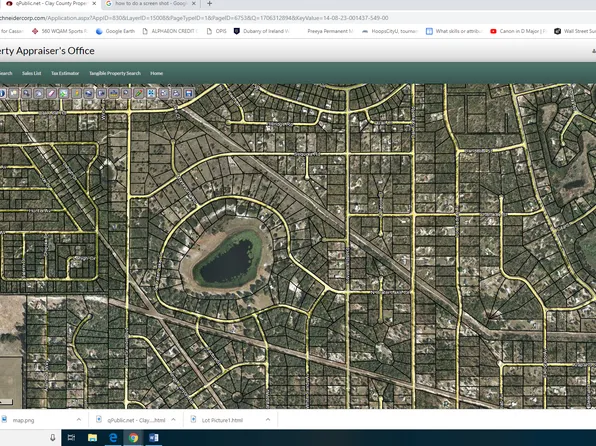Open the OPIS bookmark
596x446 pixels.
(216, 31)
